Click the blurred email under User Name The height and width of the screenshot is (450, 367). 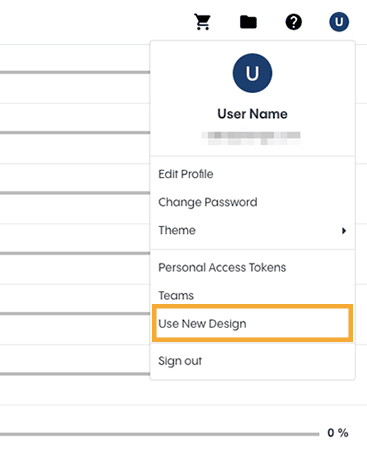(x=251, y=138)
